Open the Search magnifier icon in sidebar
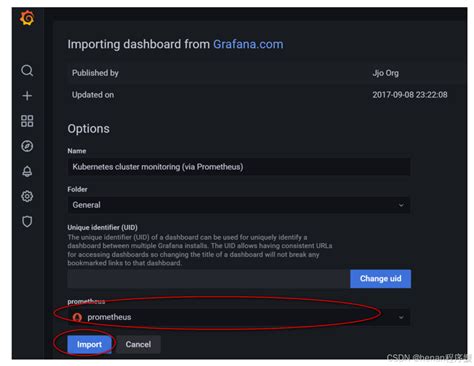The image size is (474, 366). point(27,71)
